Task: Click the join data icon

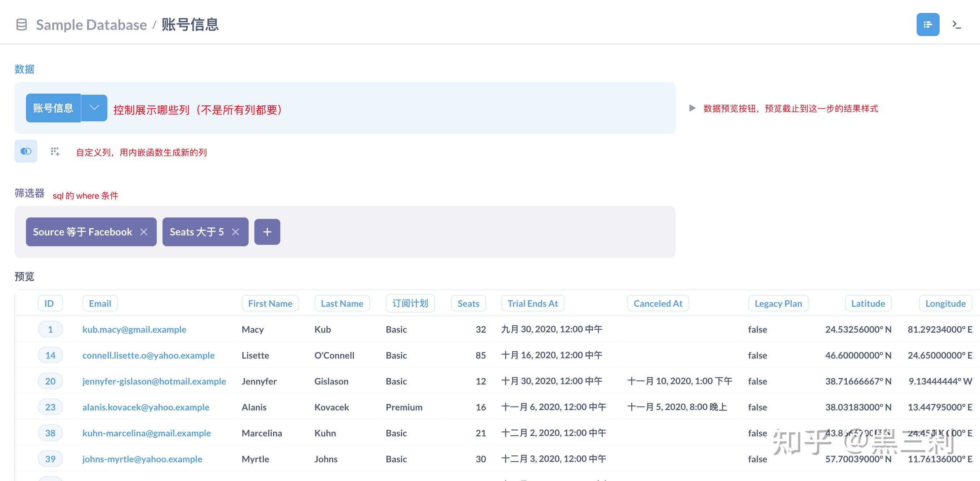Action: 26,151
